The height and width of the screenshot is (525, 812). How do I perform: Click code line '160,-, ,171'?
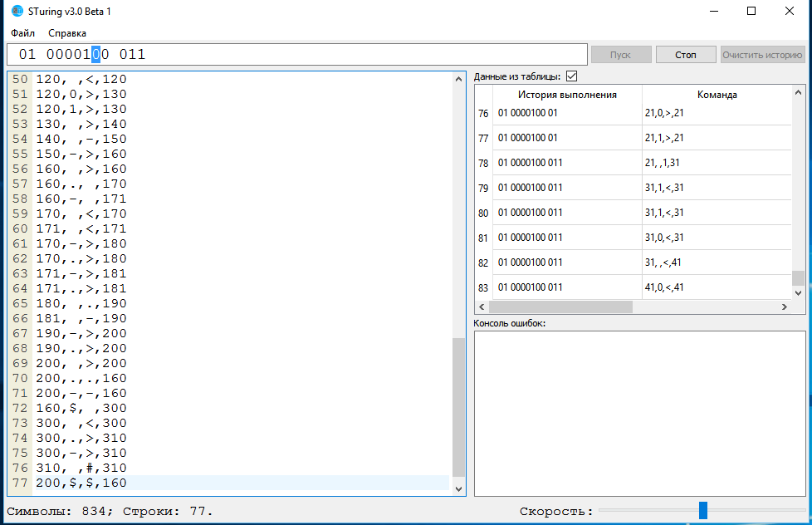pyautogui.click(x=81, y=199)
